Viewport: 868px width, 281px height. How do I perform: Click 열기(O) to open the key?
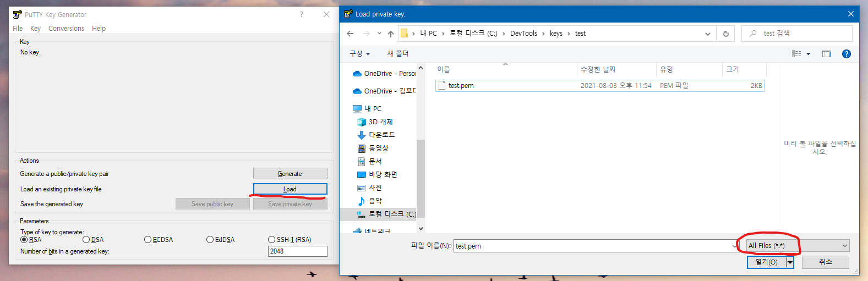tap(767, 262)
